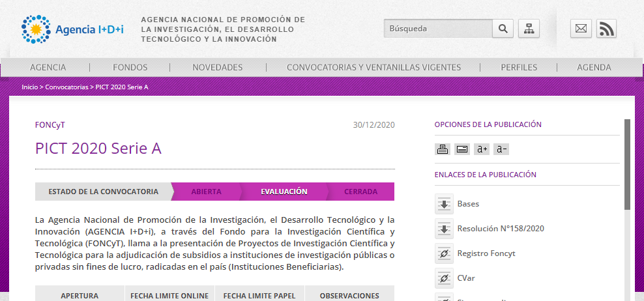644x301 pixels.
Task: Click the PICT 2020 Serie A heading
Action: coord(98,149)
